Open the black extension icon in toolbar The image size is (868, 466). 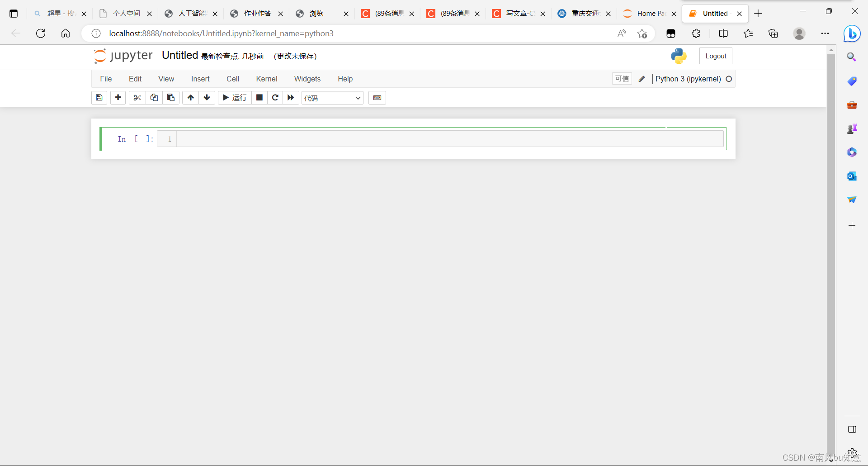click(x=671, y=33)
